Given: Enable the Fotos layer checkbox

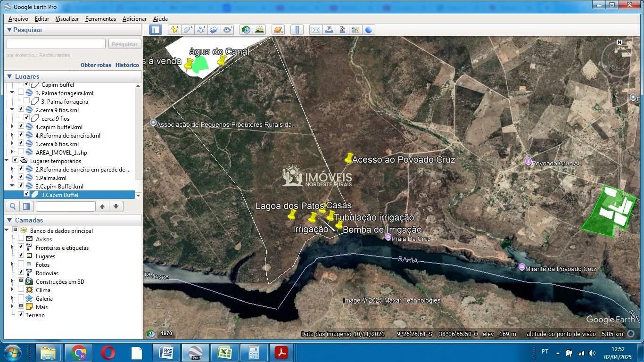Looking at the screenshot, I should 21,264.
